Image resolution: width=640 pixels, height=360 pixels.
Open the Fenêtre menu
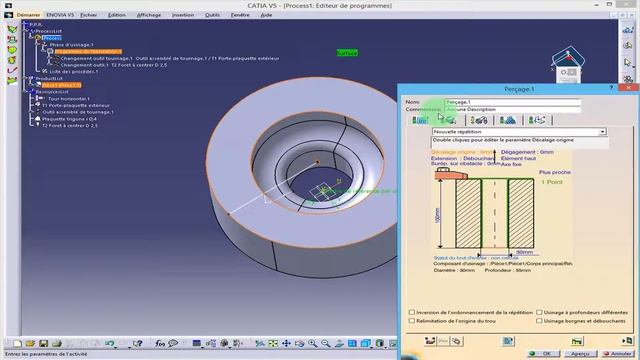click(x=240, y=15)
